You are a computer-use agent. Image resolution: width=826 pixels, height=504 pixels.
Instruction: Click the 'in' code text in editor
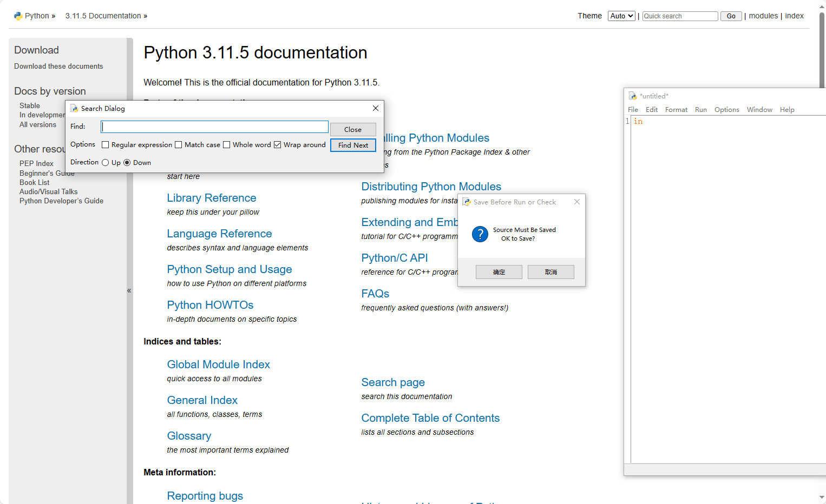638,121
